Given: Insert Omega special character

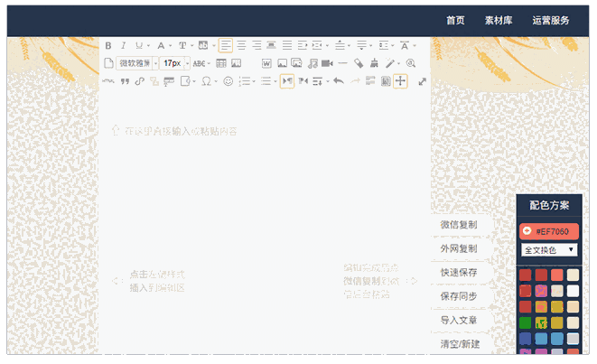Looking at the screenshot, I should coord(206,81).
